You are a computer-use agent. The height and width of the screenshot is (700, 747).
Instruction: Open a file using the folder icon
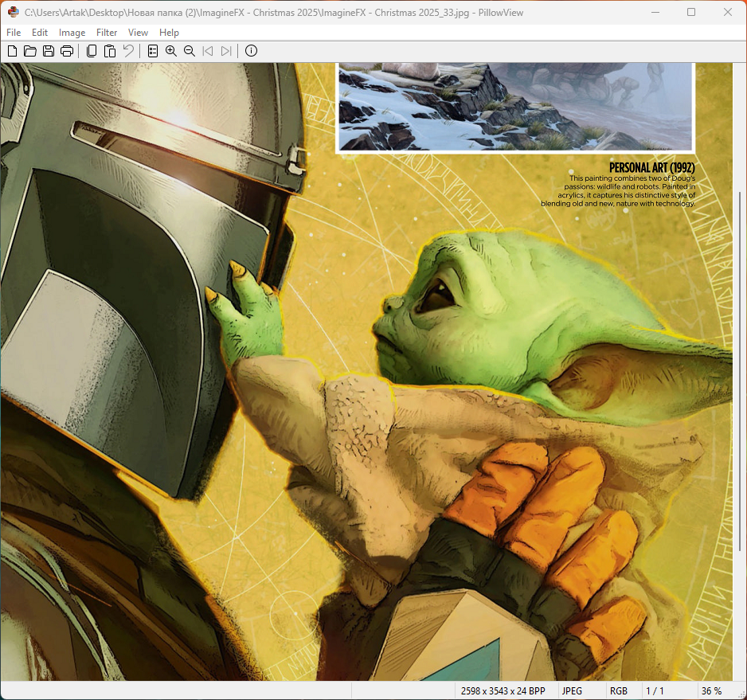coord(30,51)
